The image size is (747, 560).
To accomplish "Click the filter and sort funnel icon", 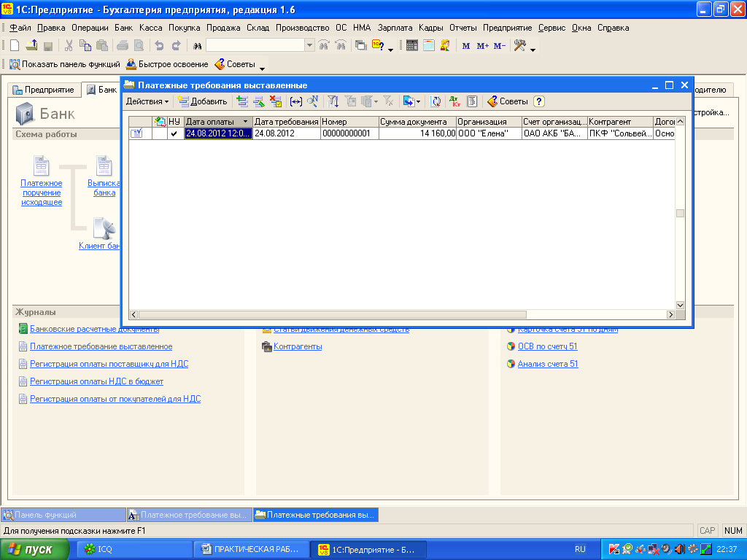I will (x=333, y=101).
